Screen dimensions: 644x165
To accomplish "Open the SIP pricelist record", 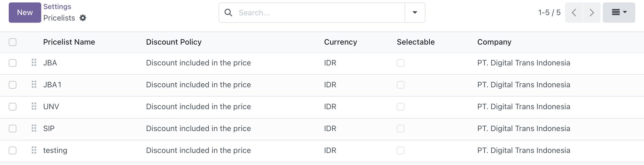I will coord(49,128).
